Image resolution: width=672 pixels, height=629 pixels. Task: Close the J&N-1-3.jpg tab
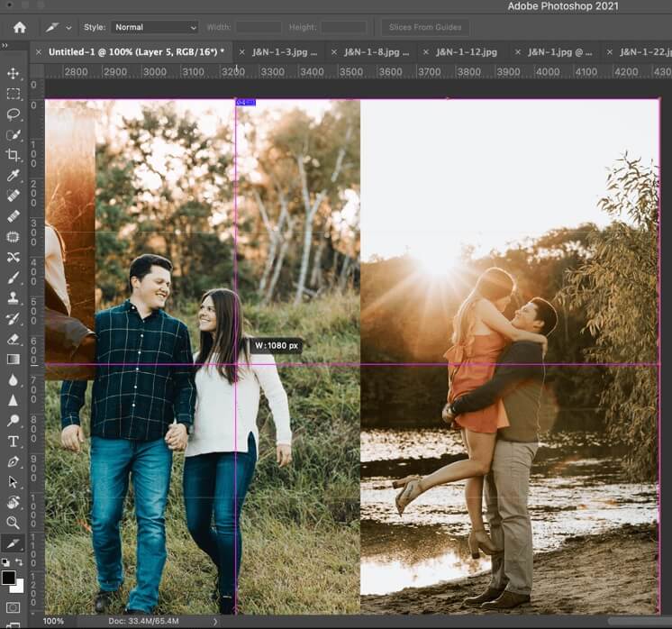[x=241, y=52]
